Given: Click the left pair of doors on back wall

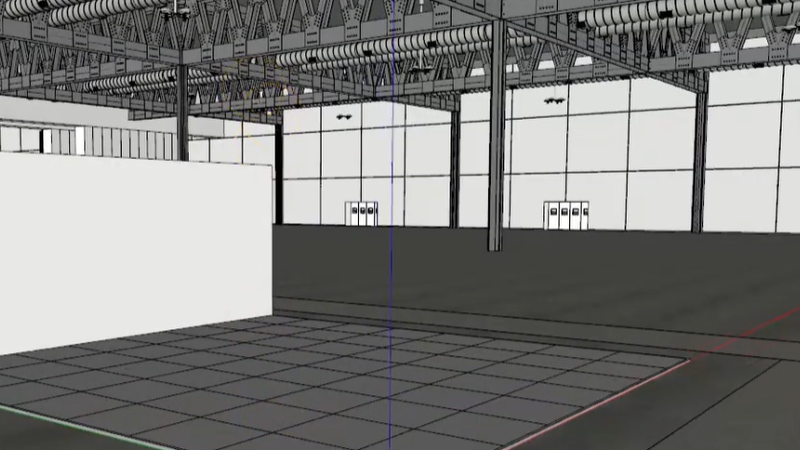Looking at the screenshot, I should pos(361,214).
